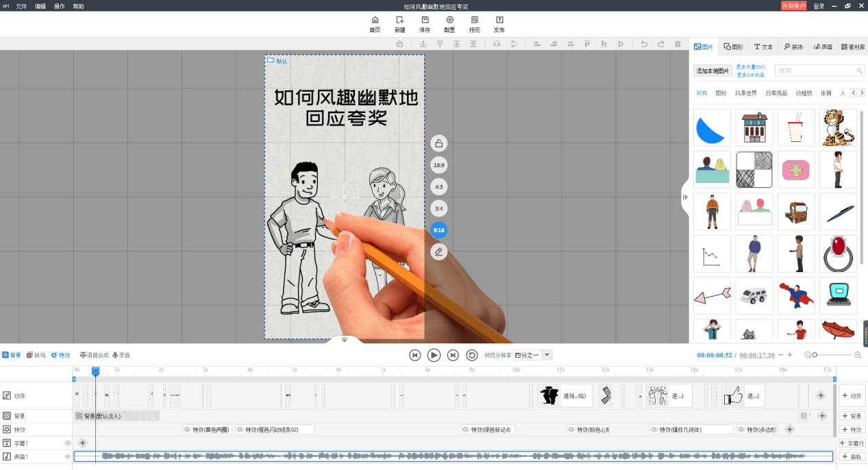Screen dimensions: 868x470
Task: Open the 预览分辨率 quality dropdown
Action: tap(533, 355)
